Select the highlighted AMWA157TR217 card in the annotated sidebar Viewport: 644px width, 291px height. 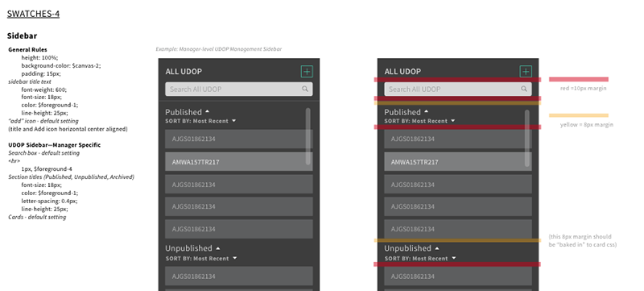458,162
